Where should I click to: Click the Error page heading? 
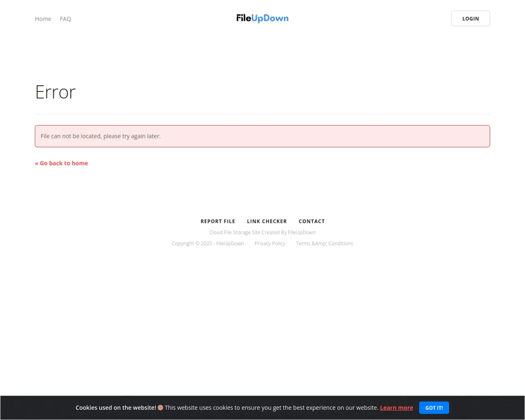[55, 92]
